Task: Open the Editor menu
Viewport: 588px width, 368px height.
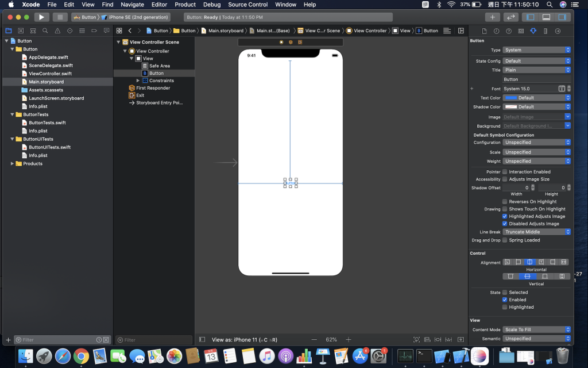Action: [159, 5]
